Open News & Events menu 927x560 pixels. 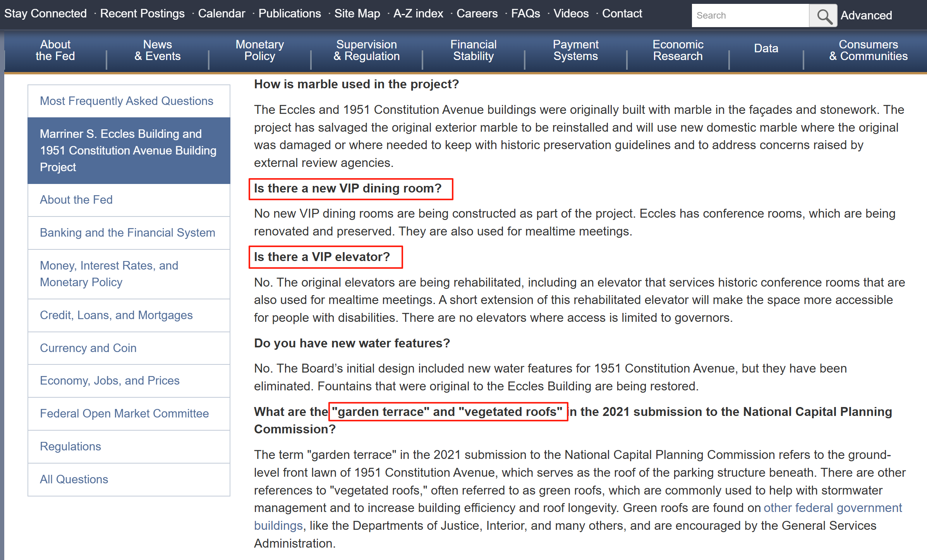(157, 50)
